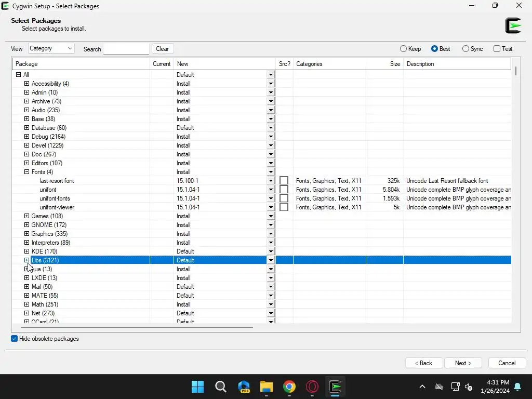The width and height of the screenshot is (532, 399).
Task: Click version 15.1.04-1 for unifont-fonts
Action: [x=188, y=198]
